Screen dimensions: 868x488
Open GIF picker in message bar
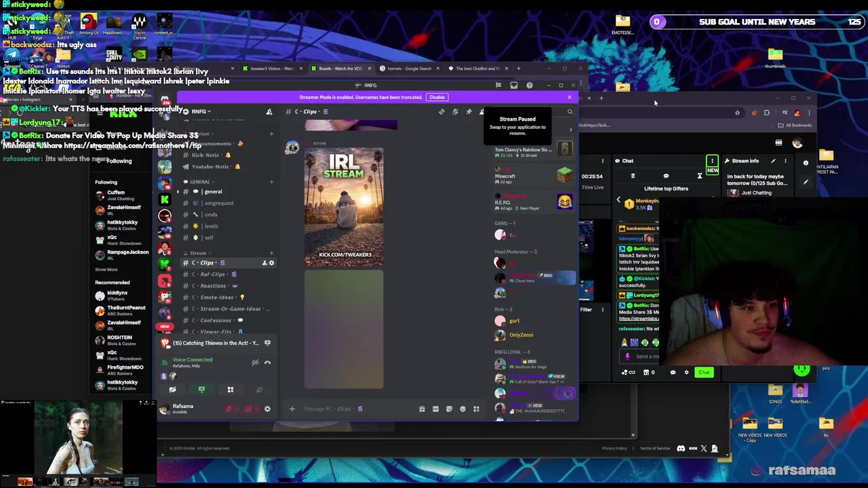click(435, 409)
